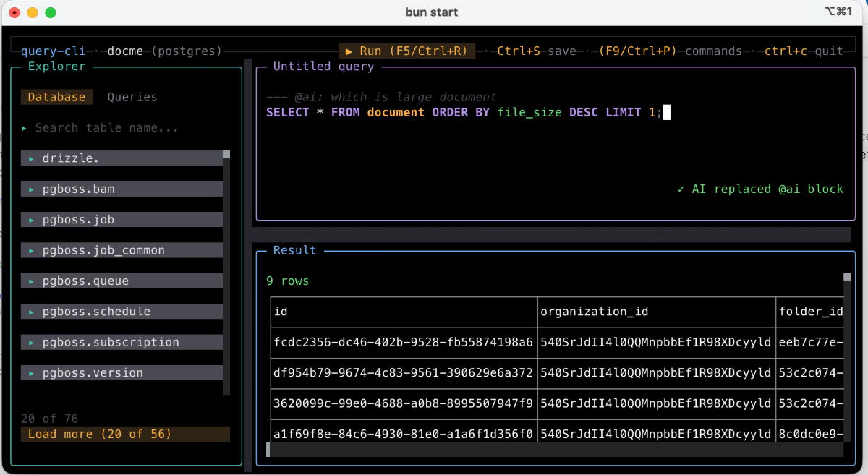Viewport: 868px width, 475px height.
Task: Click organization_id cell in the fcdc2356 row
Action: pyautogui.click(x=656, y=342)
